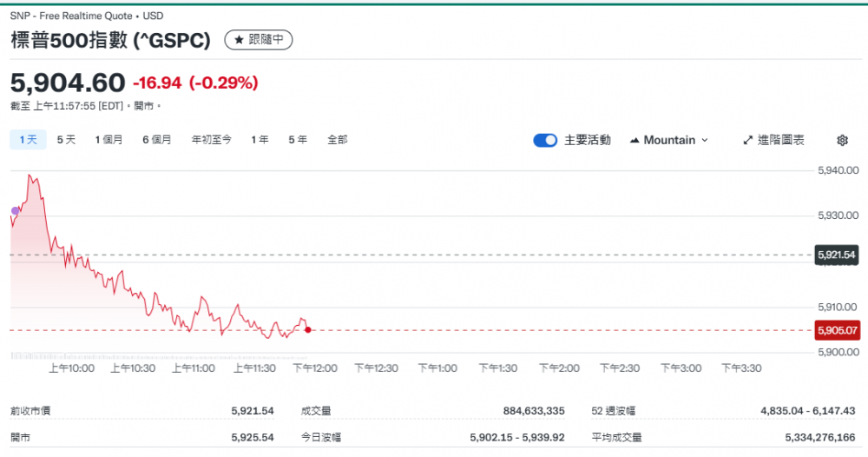
Task: Switch to the 5天 time range
Action: point(66,139)
